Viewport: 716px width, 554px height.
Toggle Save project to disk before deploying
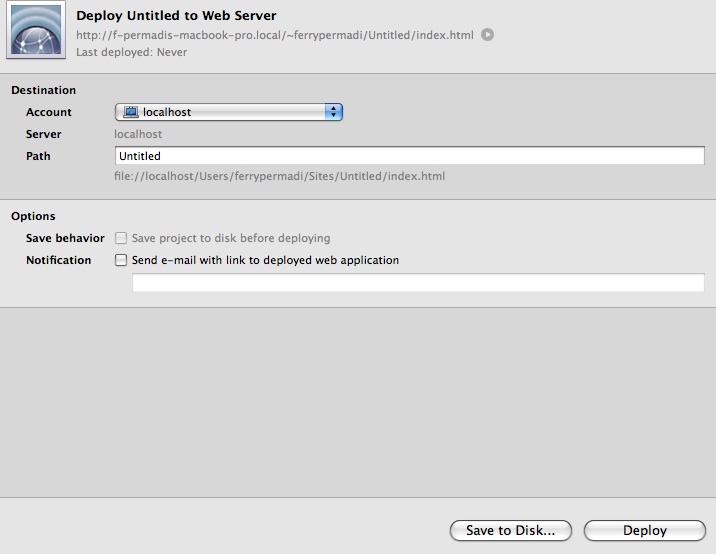point(121,238)
